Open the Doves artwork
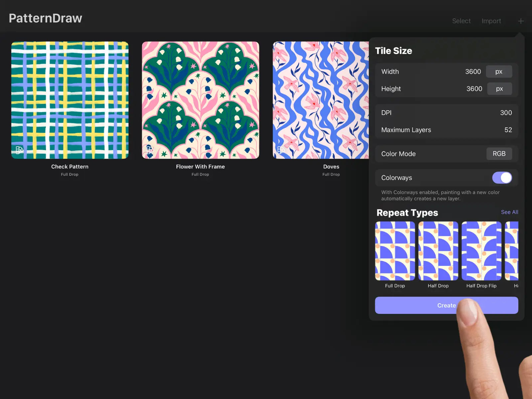 click(321, 100)
